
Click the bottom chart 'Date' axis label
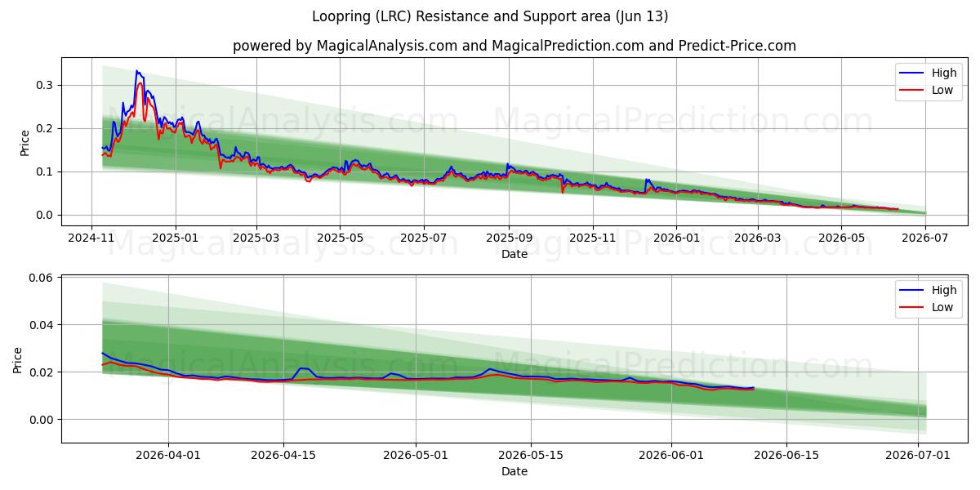click(514, 471)
